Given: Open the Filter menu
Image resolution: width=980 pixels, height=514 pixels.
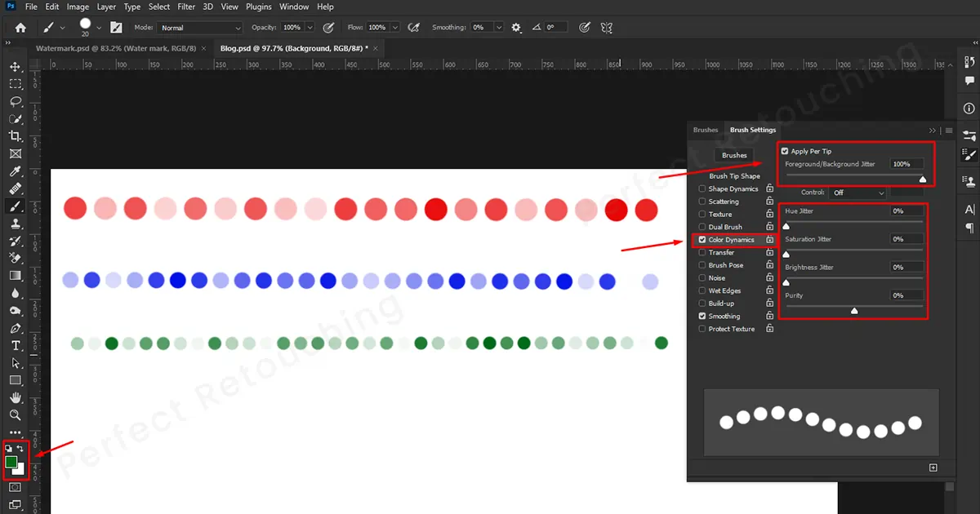Looking at the screenshot, I should coord(186,7).
